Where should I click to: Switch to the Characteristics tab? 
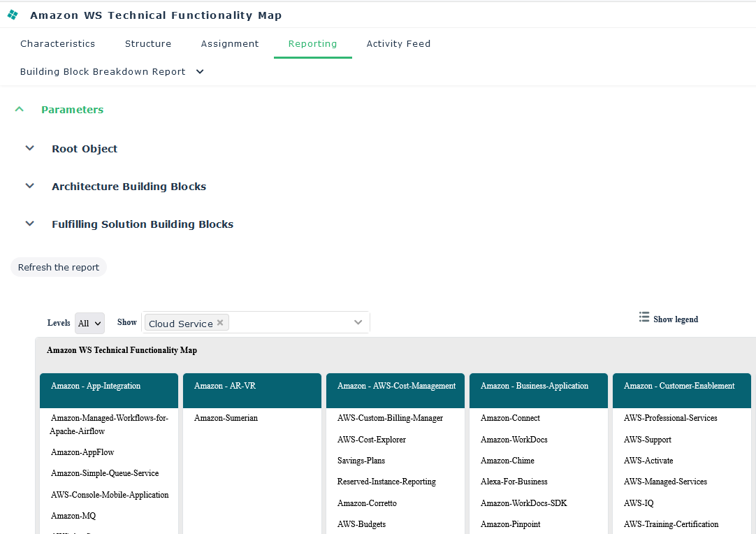pos(57,43)
